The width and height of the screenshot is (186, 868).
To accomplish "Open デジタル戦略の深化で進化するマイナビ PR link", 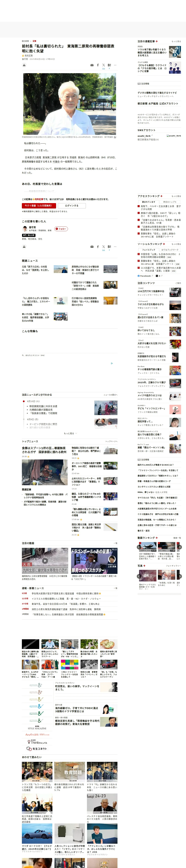I will (x=157, y=93).
